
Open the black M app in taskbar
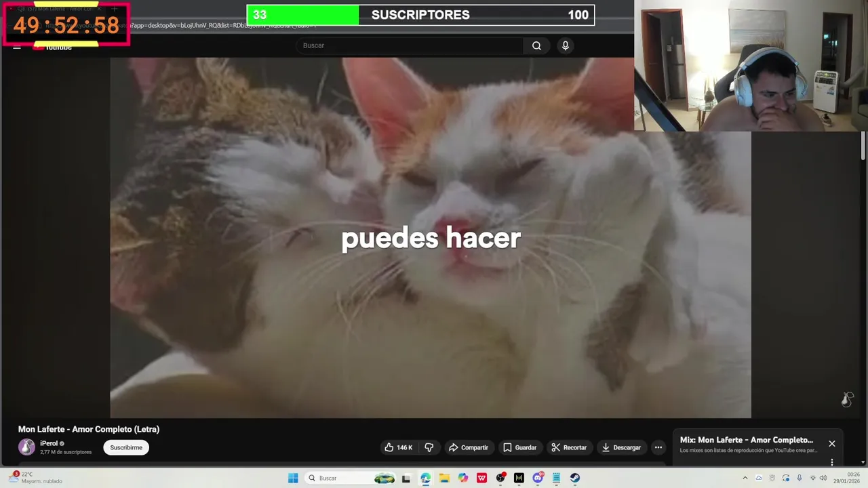519,478
